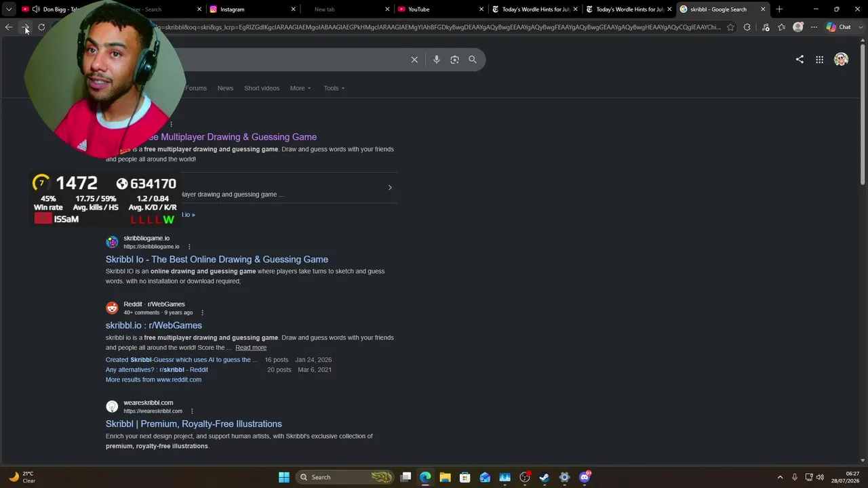The image size is (868, 488).
Task: Open the Settings gear on the taskbar
Action: point(564,477)
